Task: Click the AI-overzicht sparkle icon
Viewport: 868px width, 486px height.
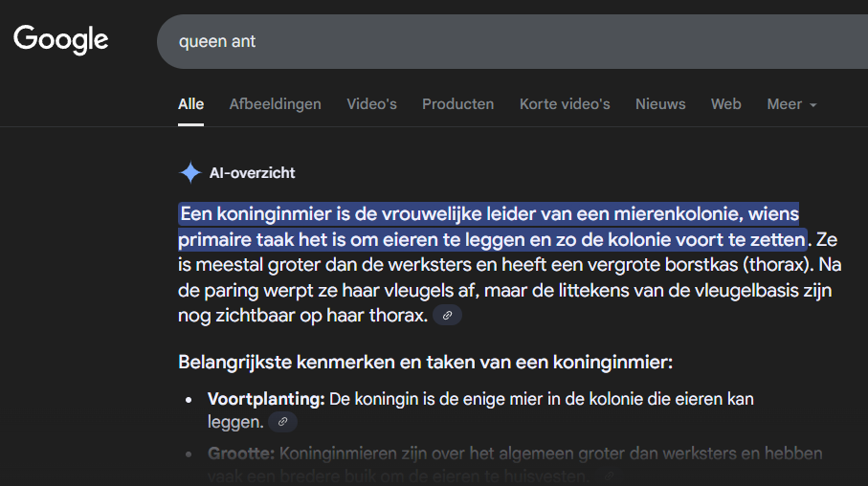Action: click(x=189, y=173)
